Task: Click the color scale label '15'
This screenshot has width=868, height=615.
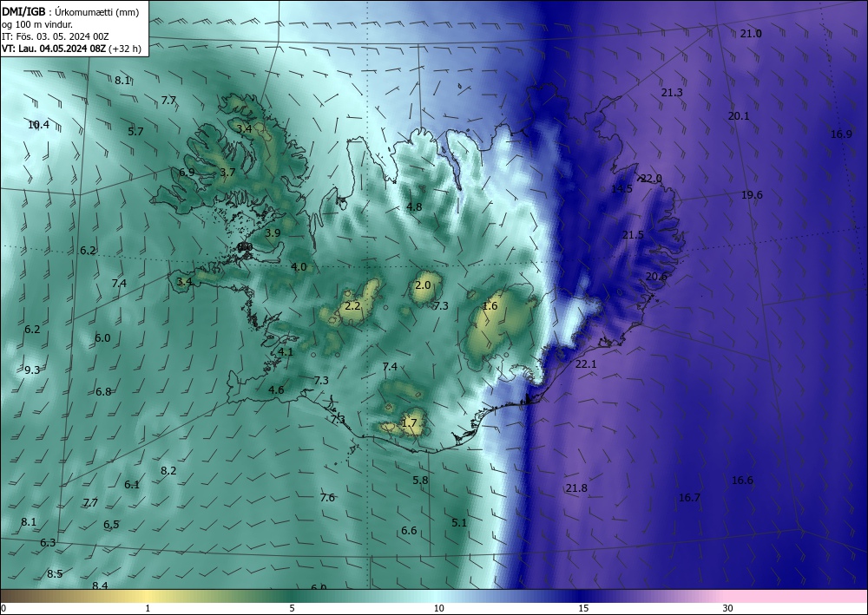Action: [583, 608]
